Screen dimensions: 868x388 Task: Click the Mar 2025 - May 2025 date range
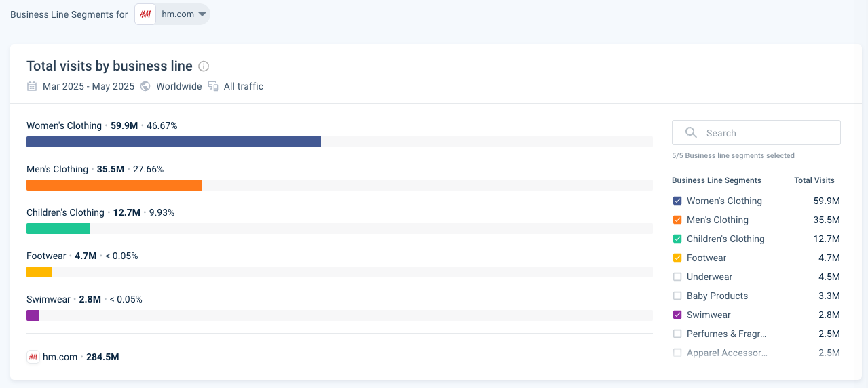(89, 86)
